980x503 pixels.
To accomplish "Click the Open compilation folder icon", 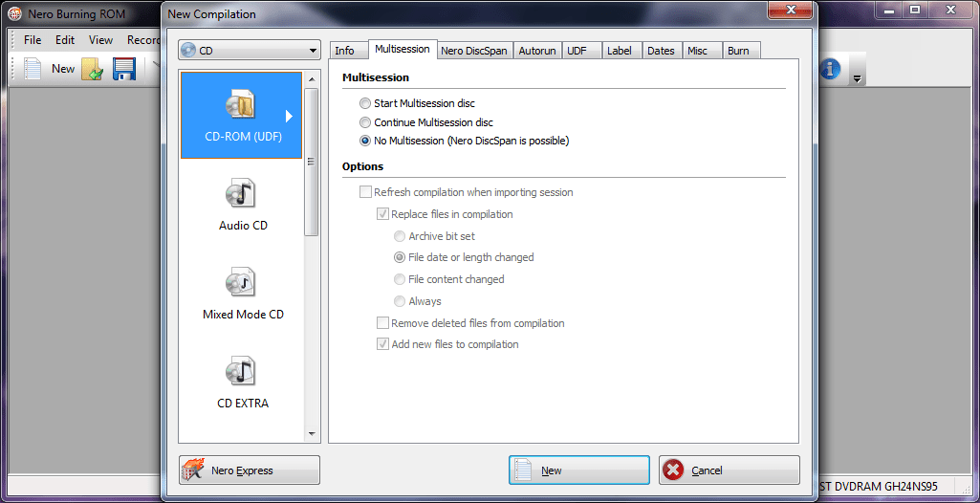I will tap(93, 69).
